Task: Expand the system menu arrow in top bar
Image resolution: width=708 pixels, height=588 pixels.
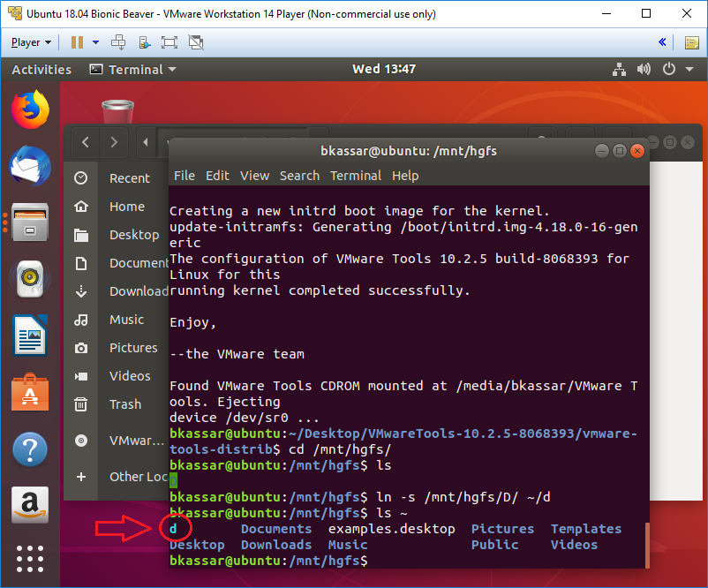Action: 689,70
